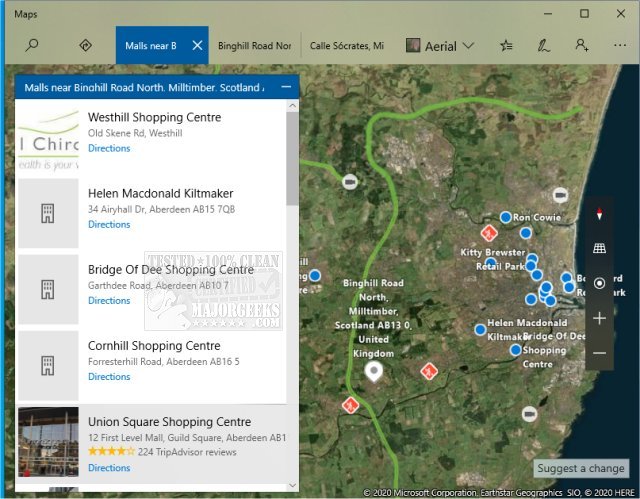Switch to Malls near B tab

(151, 46)
